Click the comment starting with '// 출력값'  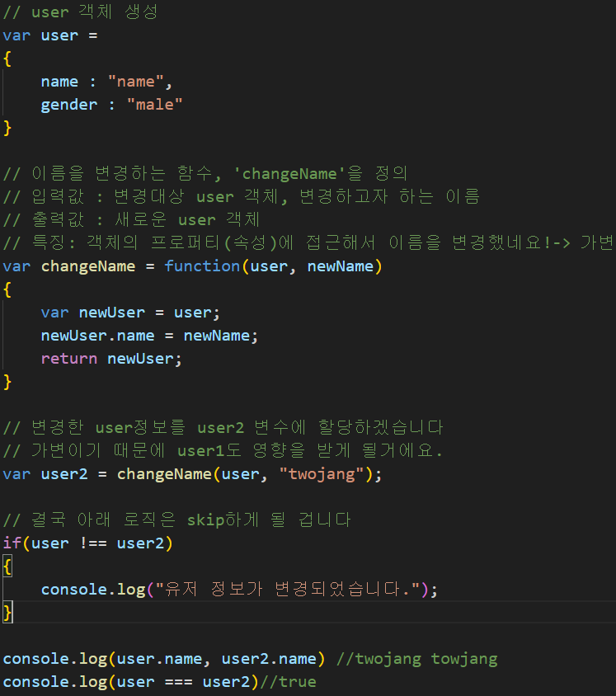click(x=131, y=219)
